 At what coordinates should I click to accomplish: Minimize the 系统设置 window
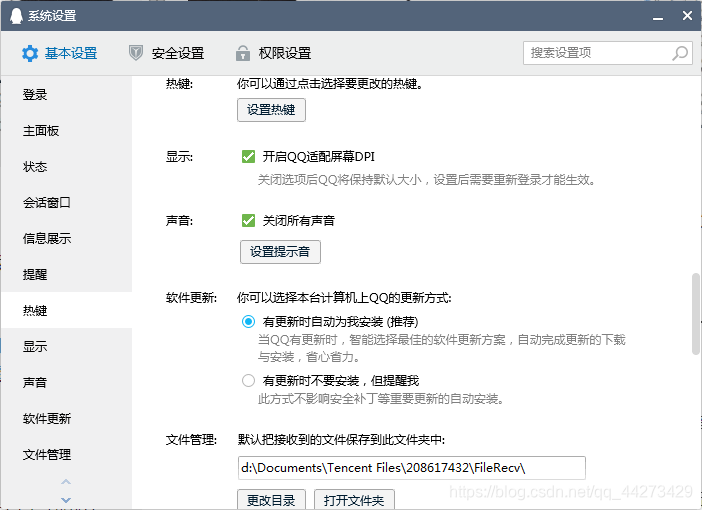point(658,17)
